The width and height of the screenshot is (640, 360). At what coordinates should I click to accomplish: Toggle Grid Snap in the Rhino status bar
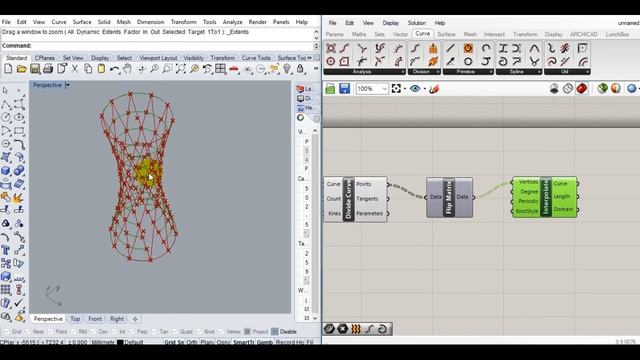174,342
